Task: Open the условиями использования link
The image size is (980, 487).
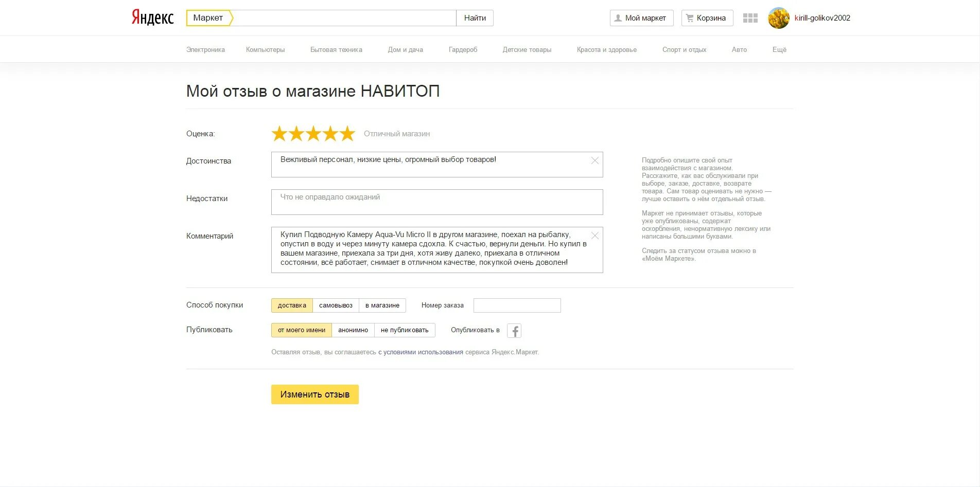Action: [421, 352]
